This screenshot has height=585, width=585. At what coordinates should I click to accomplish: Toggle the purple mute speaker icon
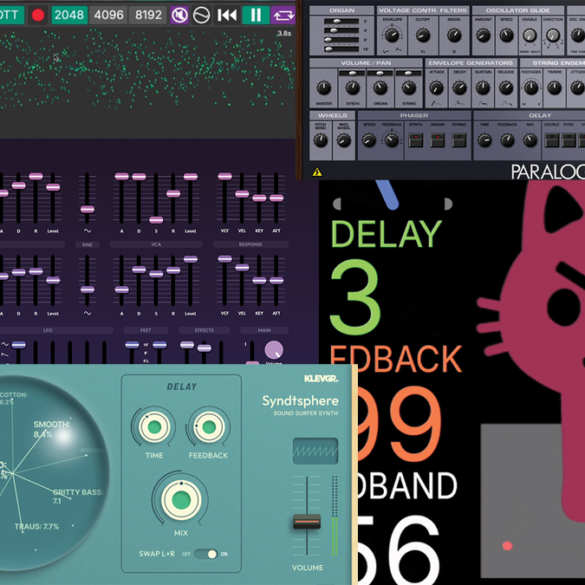[x=179, y=15]
